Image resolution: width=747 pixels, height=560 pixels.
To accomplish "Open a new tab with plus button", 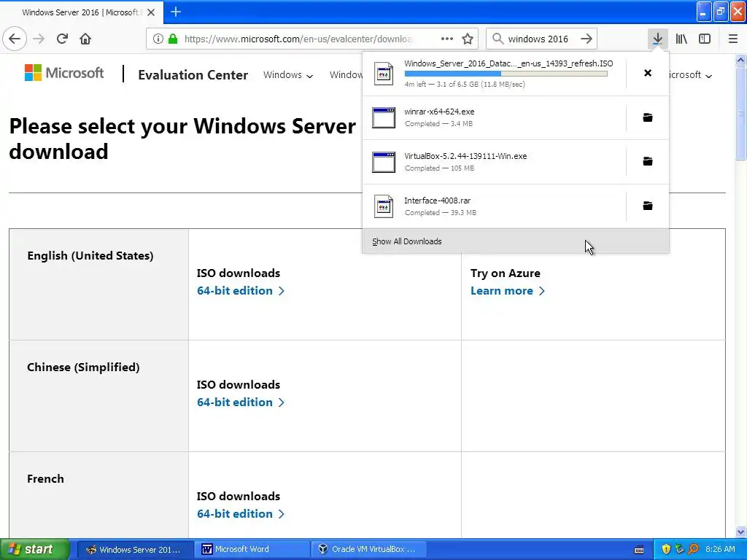I will pos(176,12).
